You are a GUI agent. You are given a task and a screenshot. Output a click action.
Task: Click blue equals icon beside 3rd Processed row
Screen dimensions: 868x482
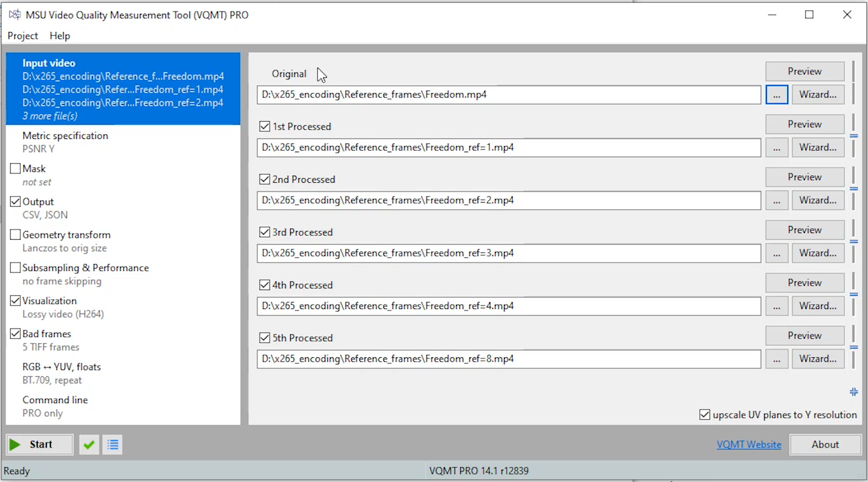pyautogui.click(x=854, y=242)
